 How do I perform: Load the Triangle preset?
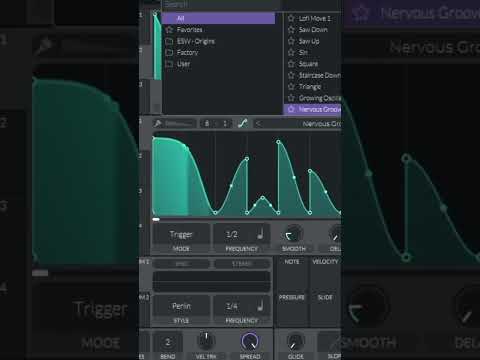coord(310,86)
